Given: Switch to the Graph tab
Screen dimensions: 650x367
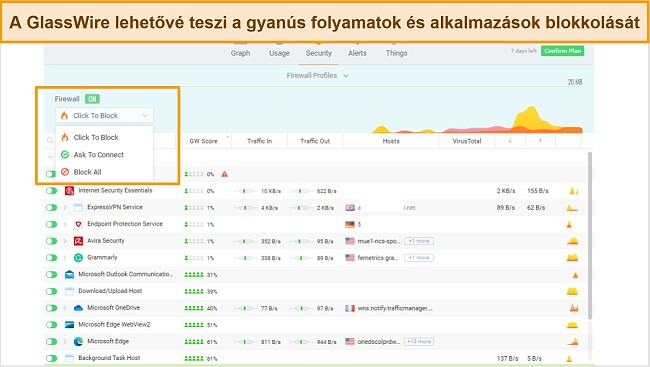Looking at the screenshot, I should click(240, 53).
